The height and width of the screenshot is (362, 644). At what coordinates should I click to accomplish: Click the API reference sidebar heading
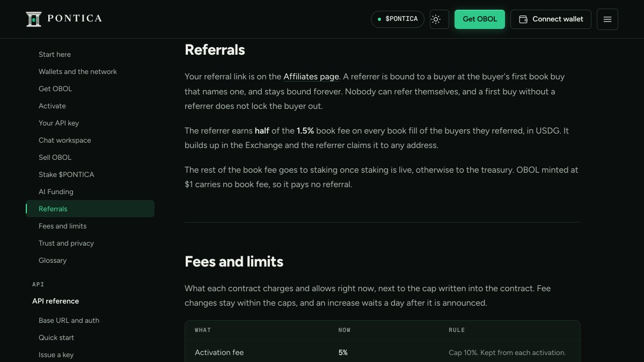coord(55,301)
